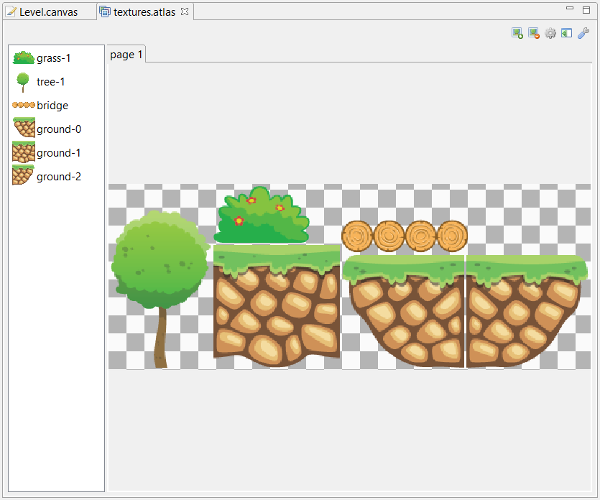
Task: Click the toggle side panel toolbar icon
Action: (x=566, y=33)
